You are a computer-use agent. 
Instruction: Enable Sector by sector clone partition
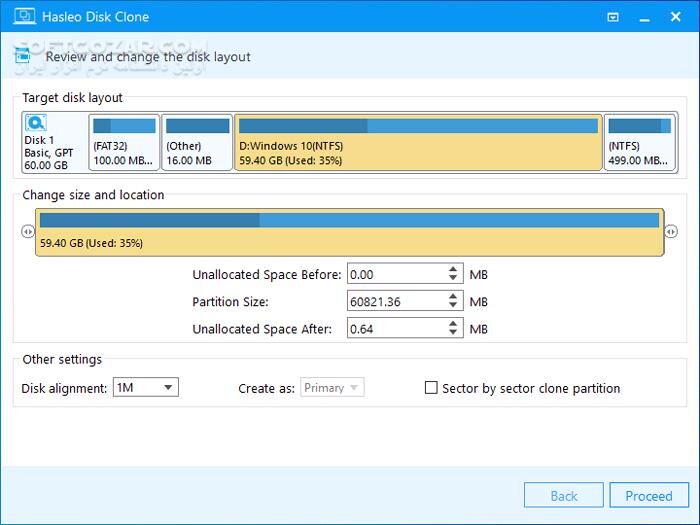432,388
